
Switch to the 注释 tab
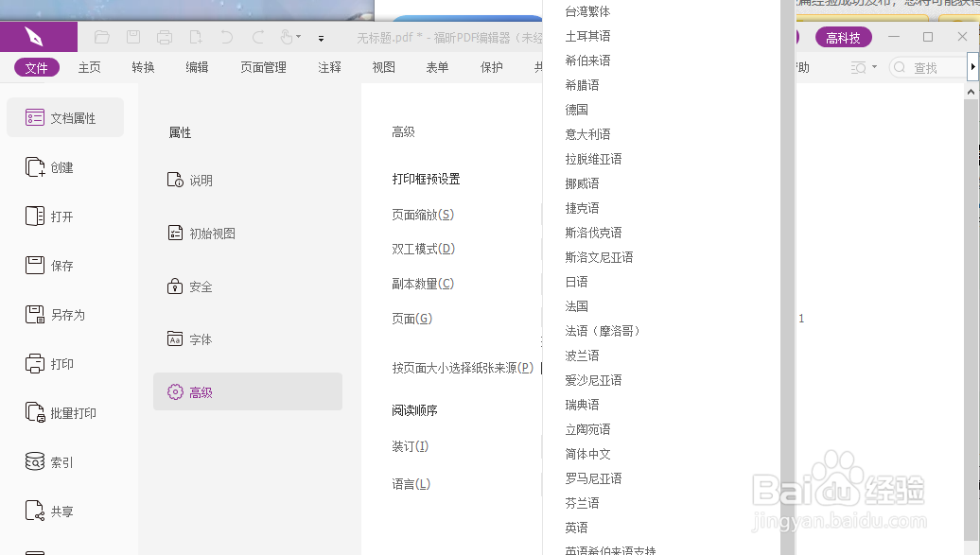tap(329, 67)
